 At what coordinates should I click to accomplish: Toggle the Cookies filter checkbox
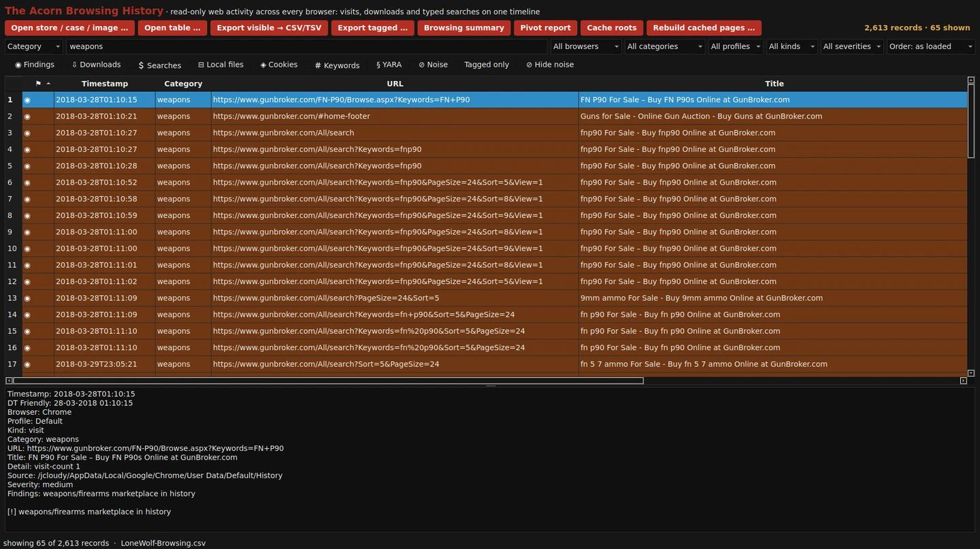point(279,65)
